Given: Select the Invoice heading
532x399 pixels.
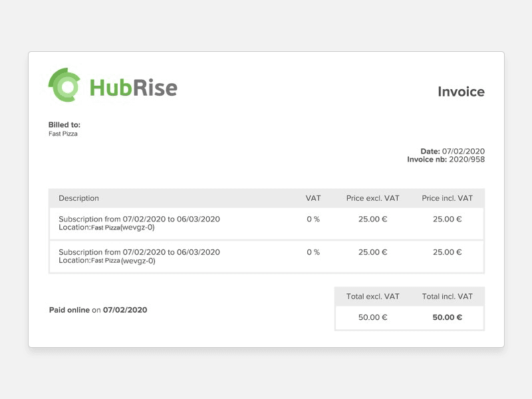Looking at the screenshot, I should pos(461,92).
